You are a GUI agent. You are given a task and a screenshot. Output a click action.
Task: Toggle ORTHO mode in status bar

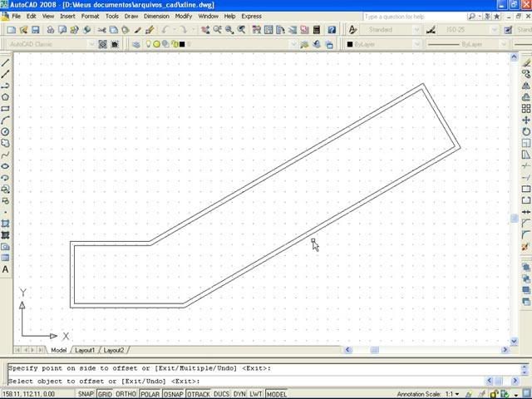[x=126, y=394]
